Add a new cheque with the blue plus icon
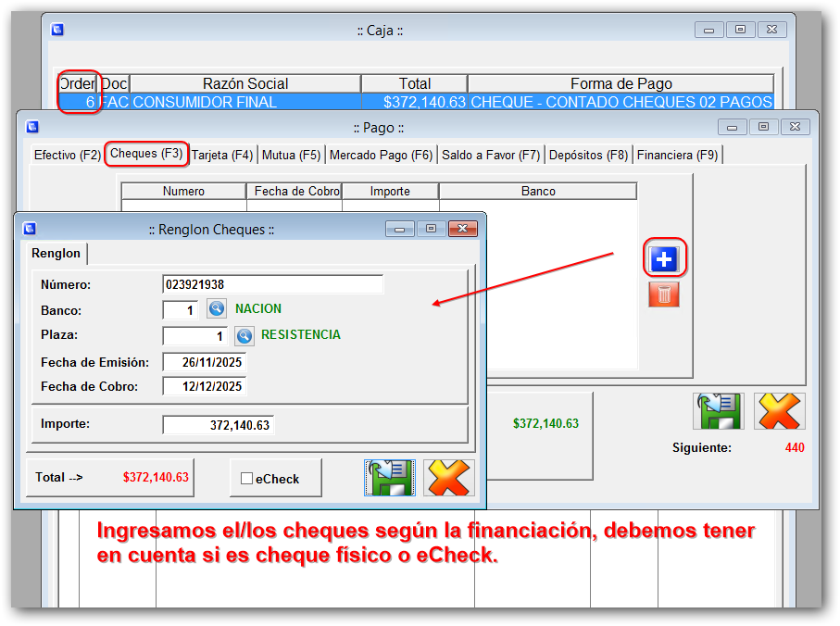840x626 pixels. click(664, 260)
